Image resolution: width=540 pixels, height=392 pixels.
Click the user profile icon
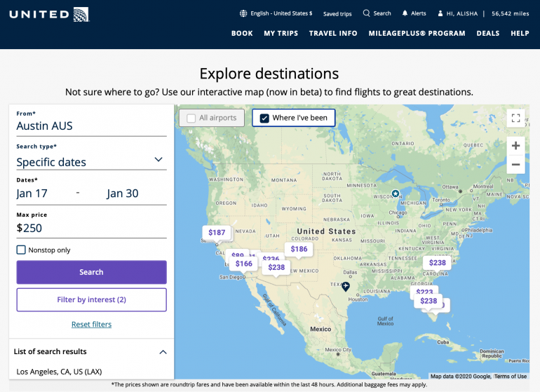[440, 13]
